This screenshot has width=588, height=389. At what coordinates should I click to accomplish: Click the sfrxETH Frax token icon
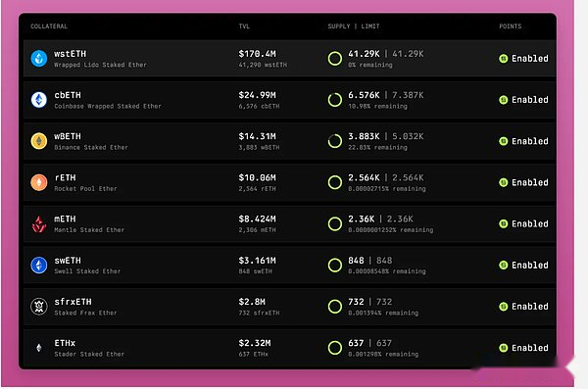pyautogui.click(x=39, y=307)
